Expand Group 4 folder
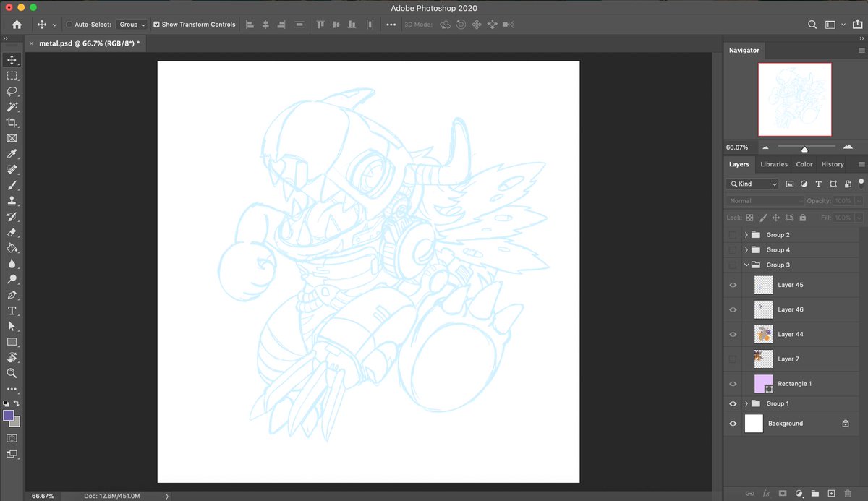 746,250
